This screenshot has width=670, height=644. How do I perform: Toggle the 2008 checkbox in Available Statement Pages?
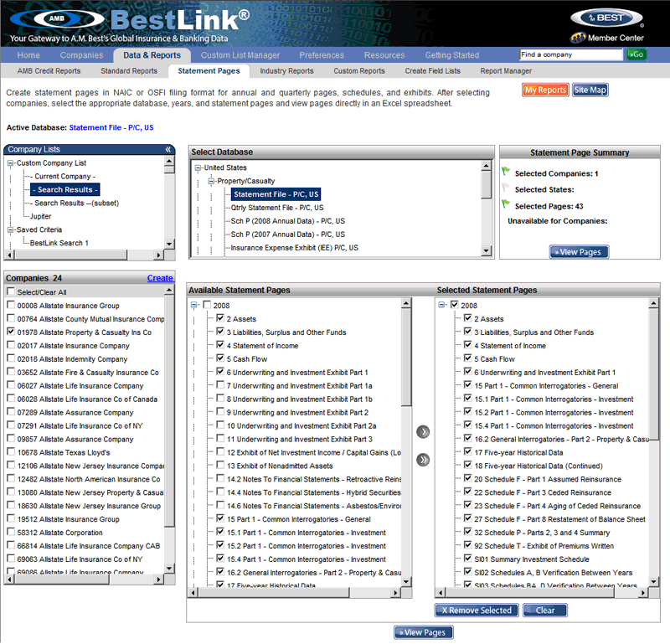[x=207, y=305]
